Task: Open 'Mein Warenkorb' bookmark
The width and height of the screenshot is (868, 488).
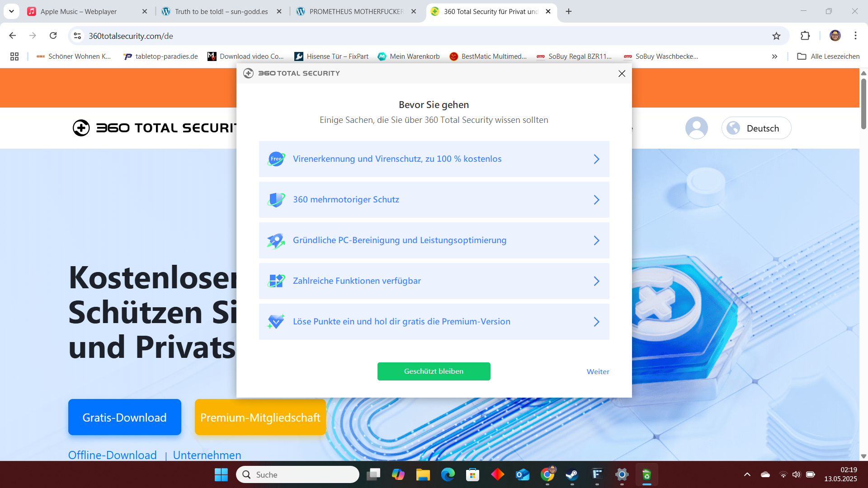Action: [x=409, y=56]
